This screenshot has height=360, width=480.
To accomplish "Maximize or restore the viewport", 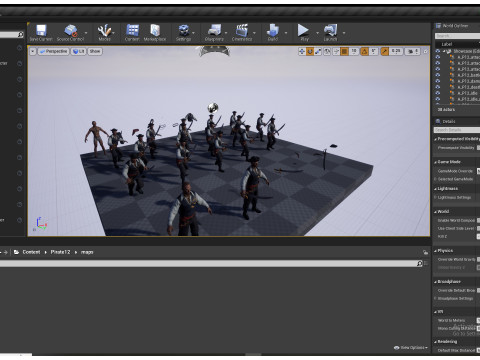I will point(425,51).
